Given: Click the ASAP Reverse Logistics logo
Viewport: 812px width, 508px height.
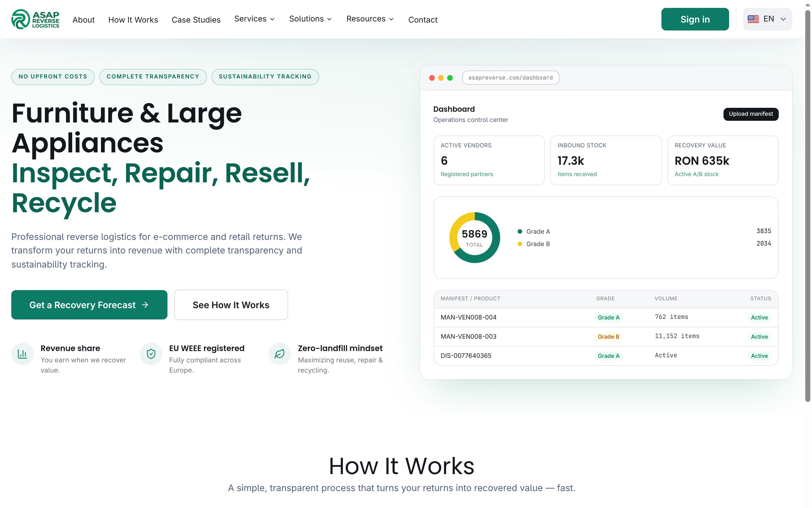Looking at the screenshot, I should [35, 19].
